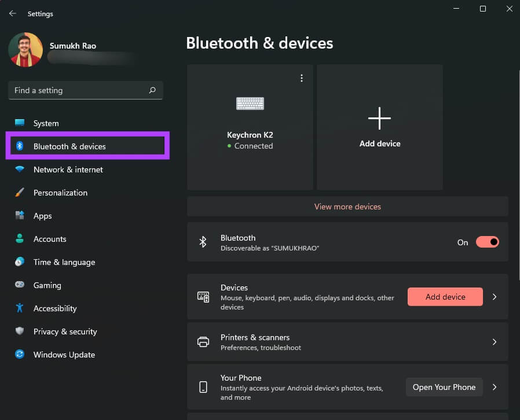Image resolution: width=520 pixels, height=420 pixels.
Task: Maximize the Settings window
Action: pyautogui.click(x=483, y=9)
